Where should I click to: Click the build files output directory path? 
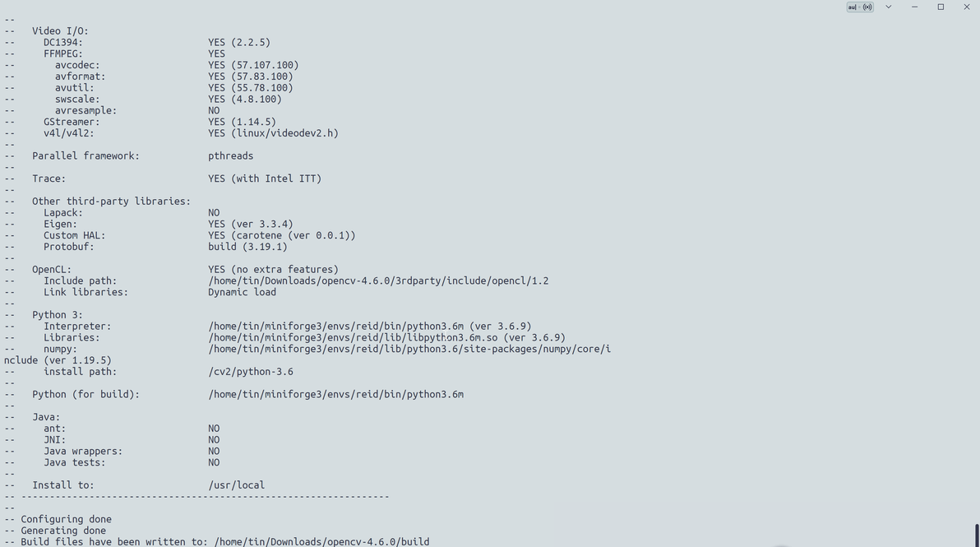point(321,542)
